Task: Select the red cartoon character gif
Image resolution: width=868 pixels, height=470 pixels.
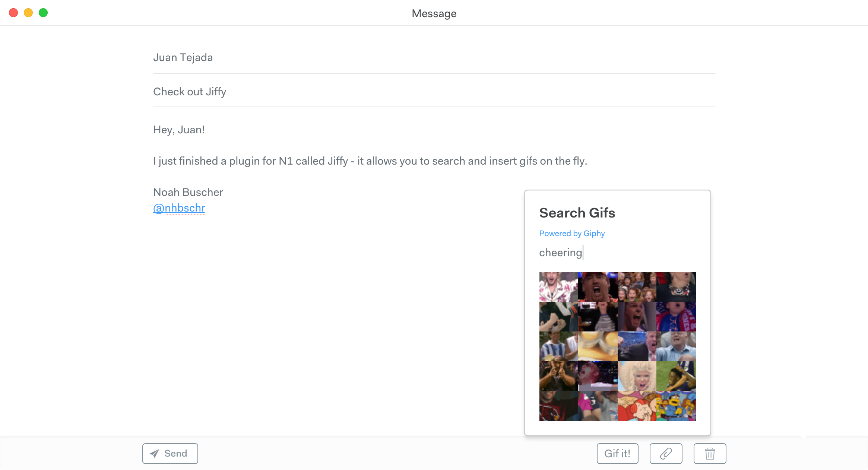Action: click(x=637, y=406)
